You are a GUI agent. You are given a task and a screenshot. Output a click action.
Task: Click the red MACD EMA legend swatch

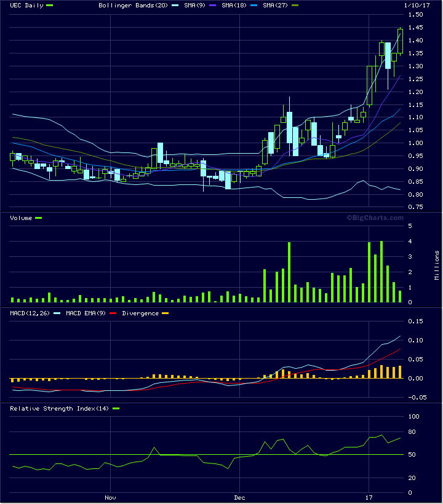[113, 313]
